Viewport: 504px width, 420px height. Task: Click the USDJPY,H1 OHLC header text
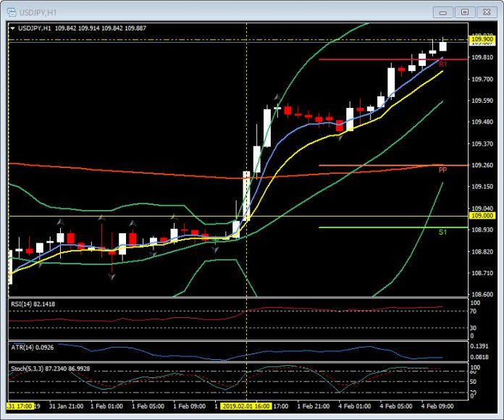[83, 28]
